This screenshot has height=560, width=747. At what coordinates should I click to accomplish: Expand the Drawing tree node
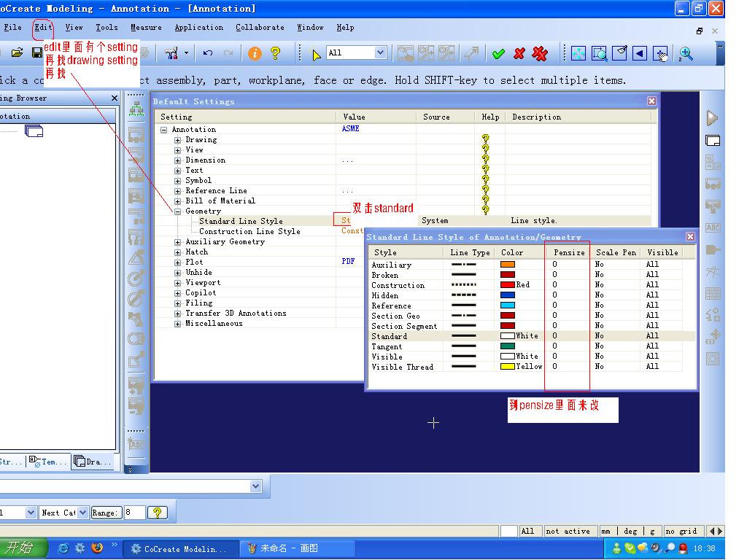178,140
